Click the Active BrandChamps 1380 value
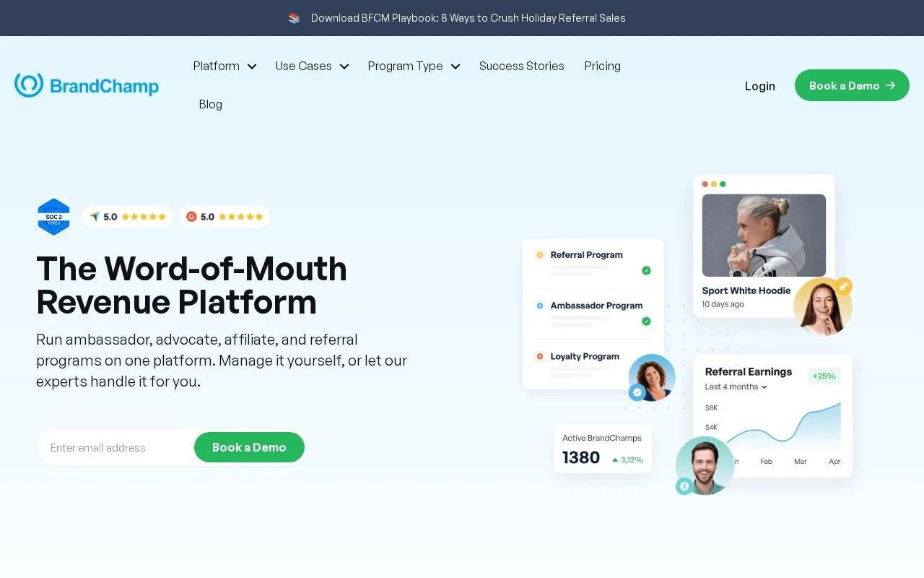The image size is (924, 578). 581,457
